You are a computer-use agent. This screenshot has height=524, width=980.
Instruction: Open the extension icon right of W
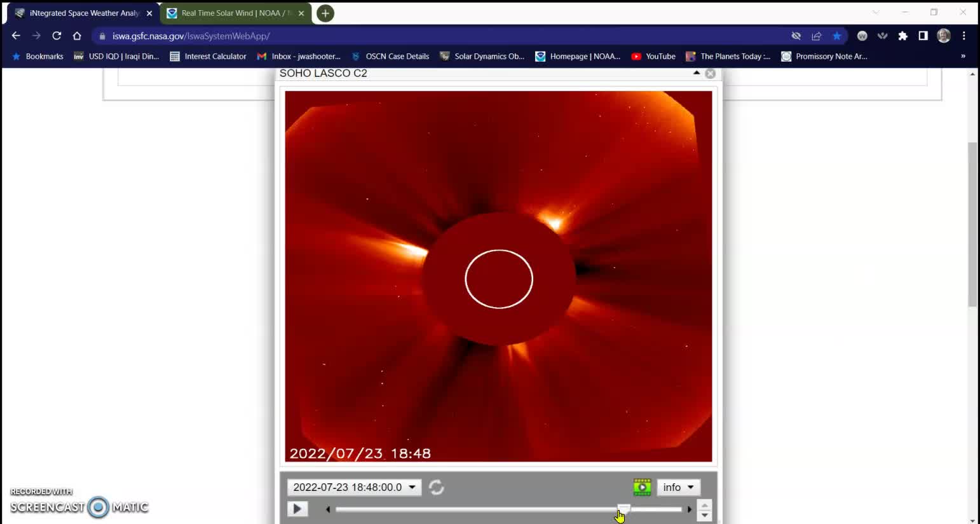[x=882, y=36]
